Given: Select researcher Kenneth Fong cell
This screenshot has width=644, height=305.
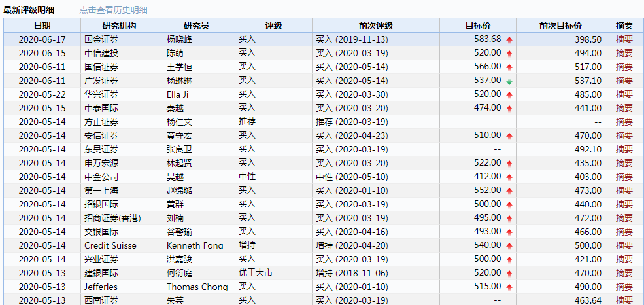Looking at the screenshot, I should click(196, 246).
